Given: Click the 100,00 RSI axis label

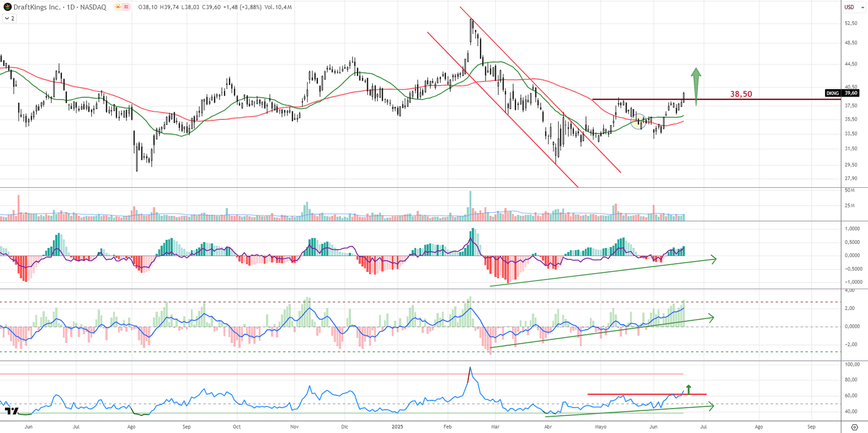Looking at the screenshot, I should point(852,365).
